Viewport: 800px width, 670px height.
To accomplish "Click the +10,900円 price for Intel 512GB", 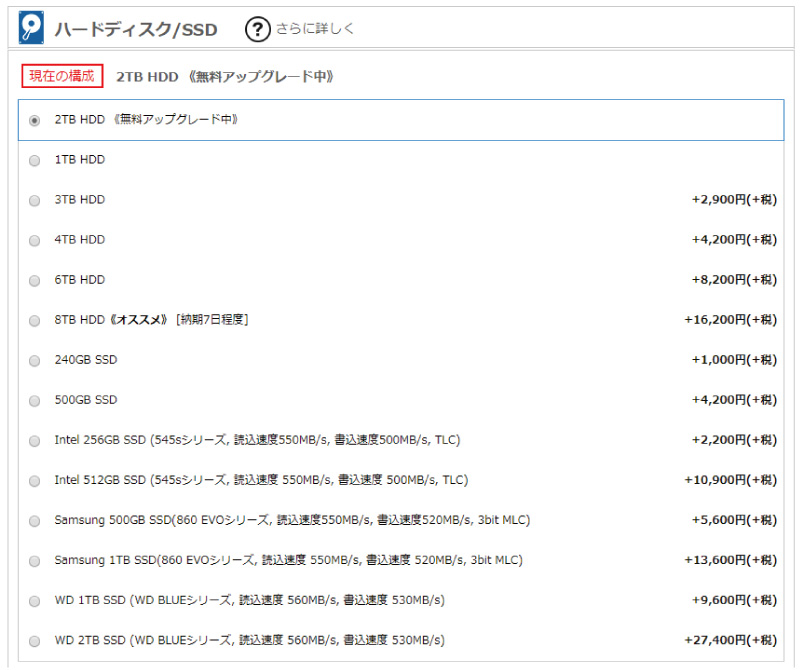I will coord(731,480).
